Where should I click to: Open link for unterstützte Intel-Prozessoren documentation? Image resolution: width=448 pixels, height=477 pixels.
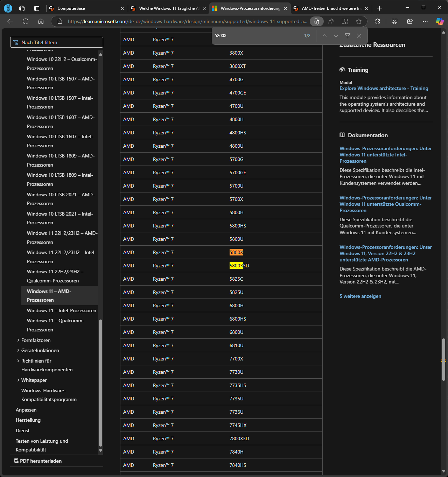(386, 155)
